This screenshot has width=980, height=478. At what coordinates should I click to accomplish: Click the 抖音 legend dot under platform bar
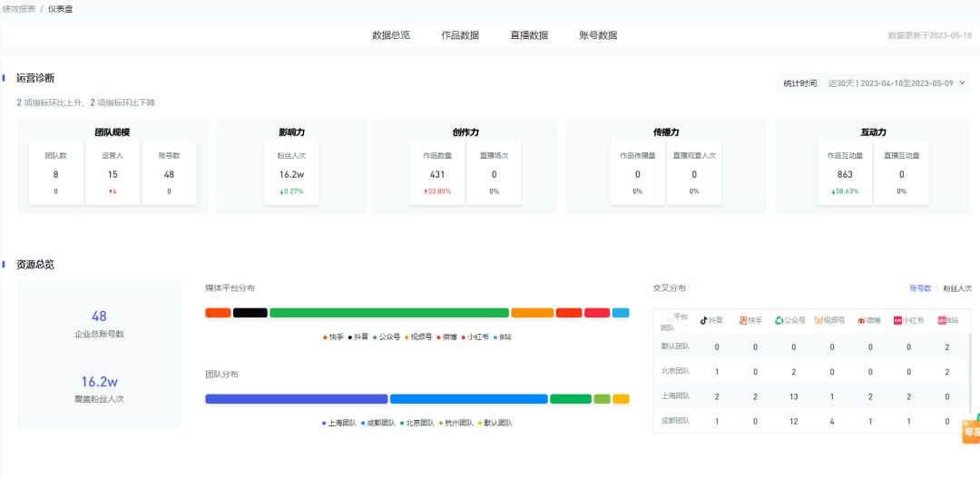pos(350,337)
